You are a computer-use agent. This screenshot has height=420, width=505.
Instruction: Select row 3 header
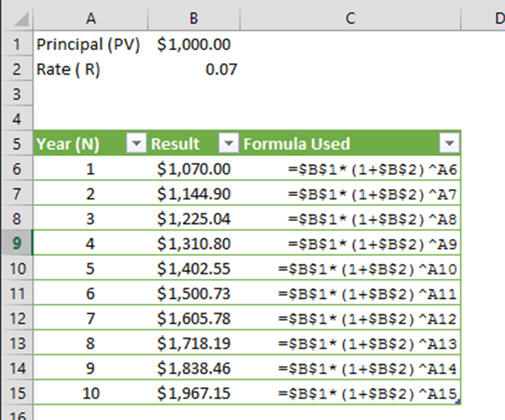(x=17, y=94)
